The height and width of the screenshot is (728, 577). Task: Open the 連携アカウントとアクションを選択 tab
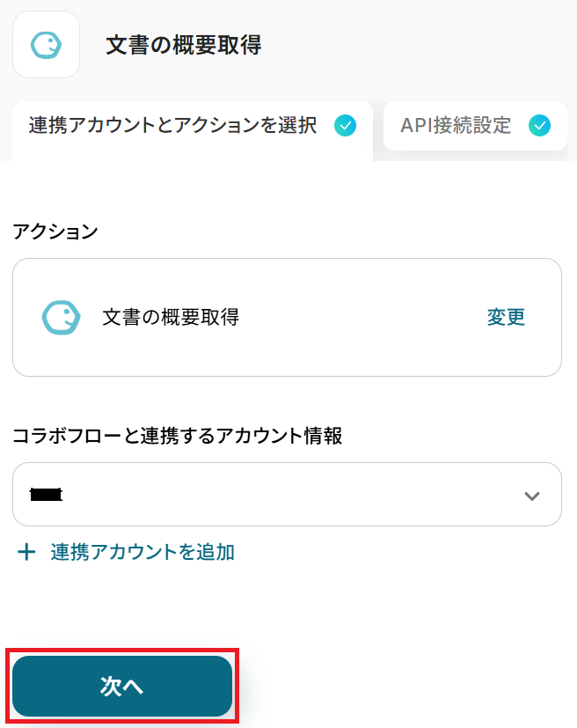pyautogui.click(x=172, y=126)
